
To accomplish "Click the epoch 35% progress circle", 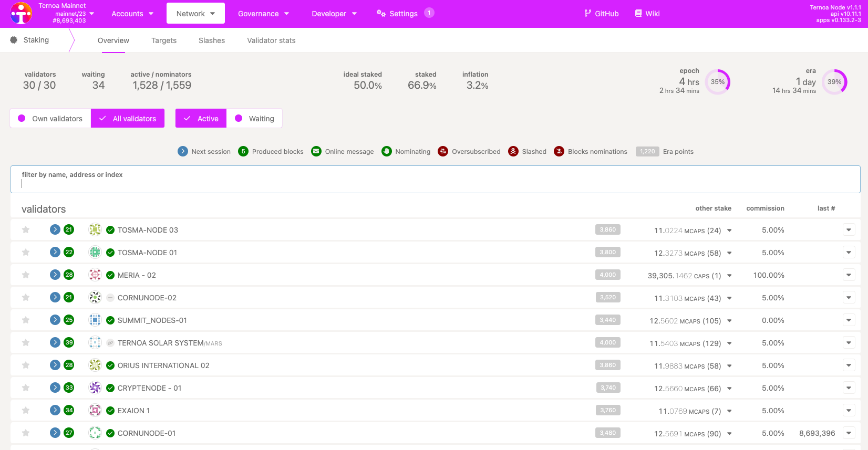I will [717, 82].
